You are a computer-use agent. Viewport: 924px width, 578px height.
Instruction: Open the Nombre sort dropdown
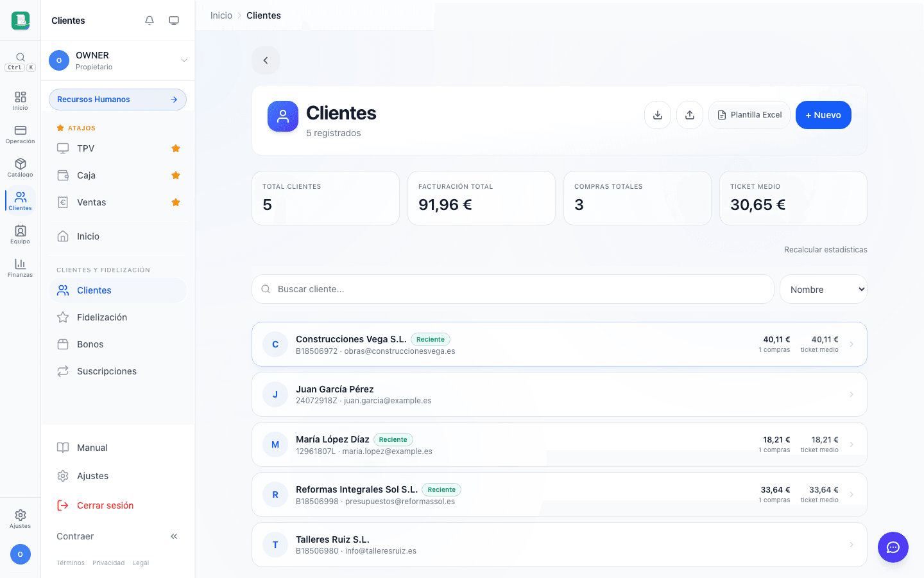tap(823, 290)
